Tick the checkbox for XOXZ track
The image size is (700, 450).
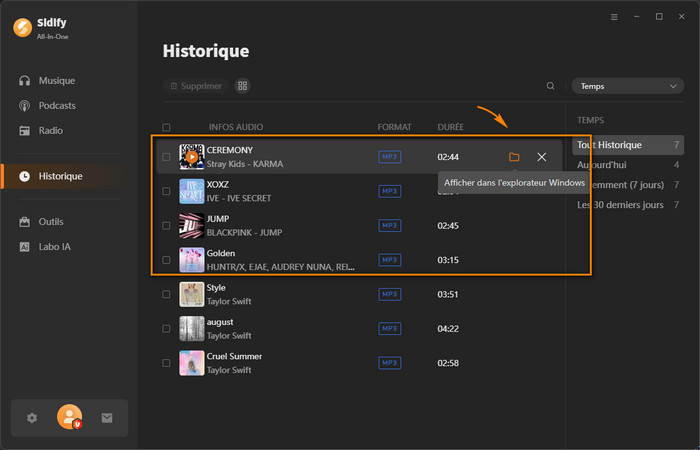click(x=166, y=192)
